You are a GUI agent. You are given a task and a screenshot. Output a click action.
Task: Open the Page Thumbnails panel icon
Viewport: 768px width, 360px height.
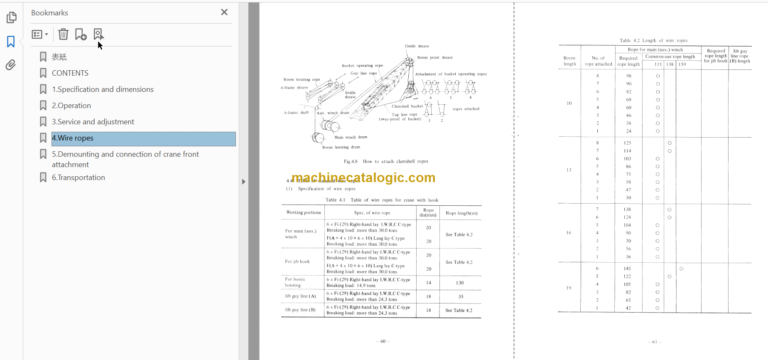11,18
